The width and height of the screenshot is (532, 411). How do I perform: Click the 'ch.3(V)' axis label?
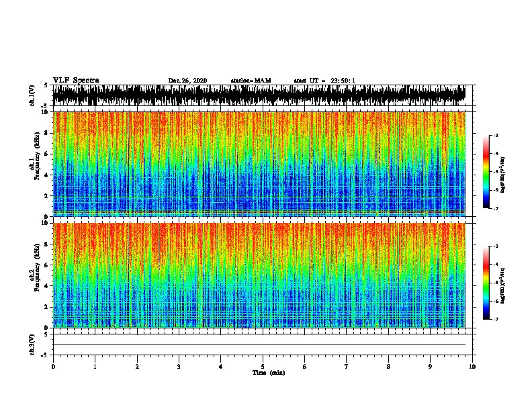point(32,345)
